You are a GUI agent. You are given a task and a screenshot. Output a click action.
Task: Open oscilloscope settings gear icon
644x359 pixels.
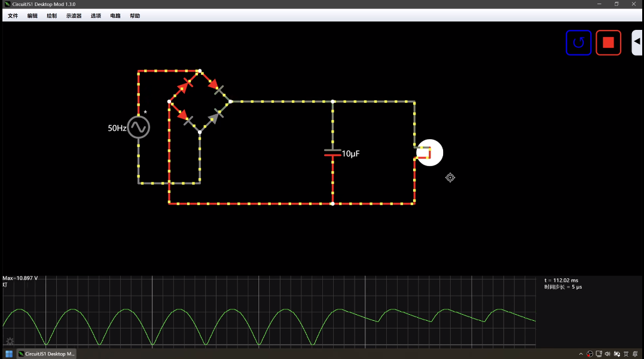click(10, 341)
